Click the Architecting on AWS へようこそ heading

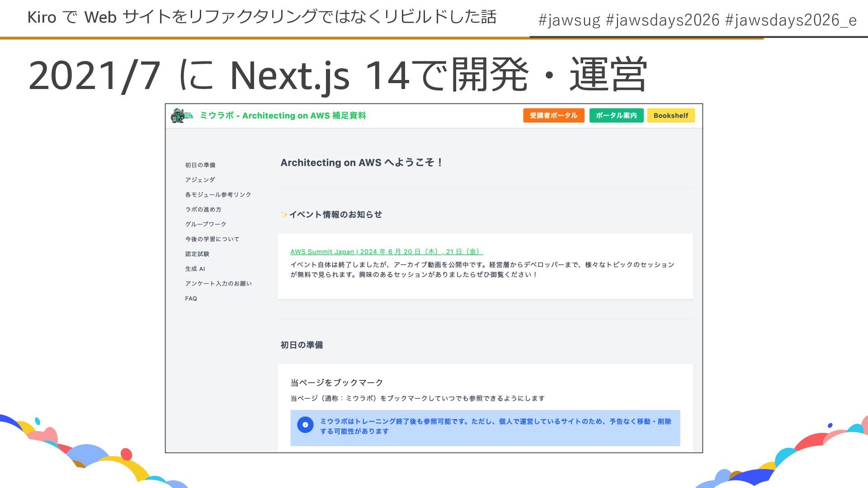coord(361,163)
